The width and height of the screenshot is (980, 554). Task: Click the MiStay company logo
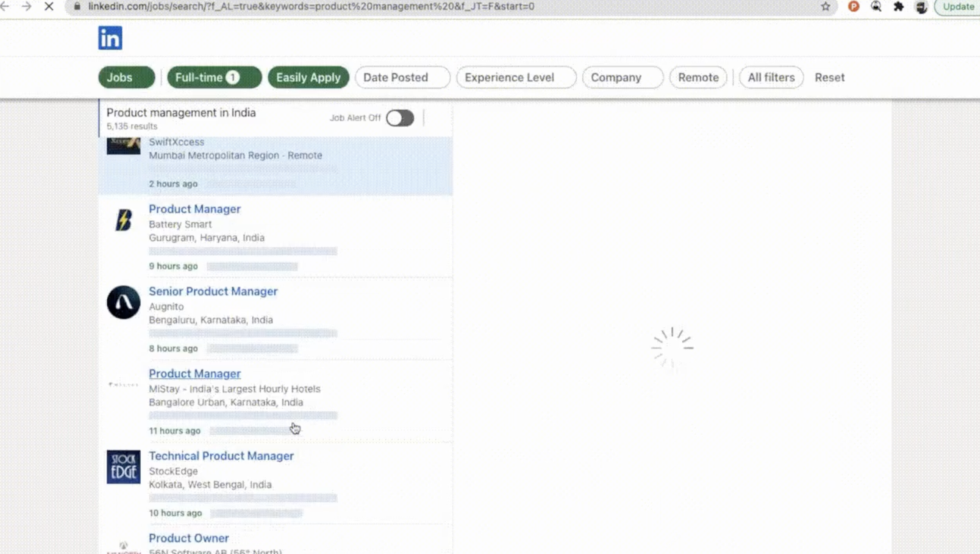[x=123, y=384]
